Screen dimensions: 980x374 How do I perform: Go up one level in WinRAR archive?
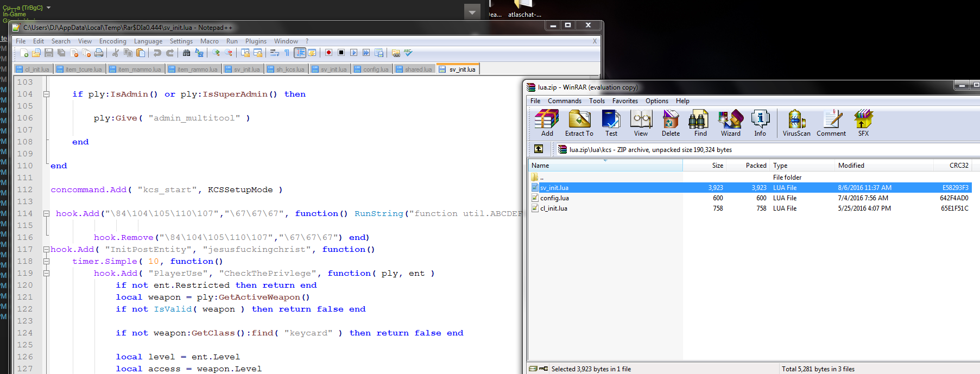point(539,149)
